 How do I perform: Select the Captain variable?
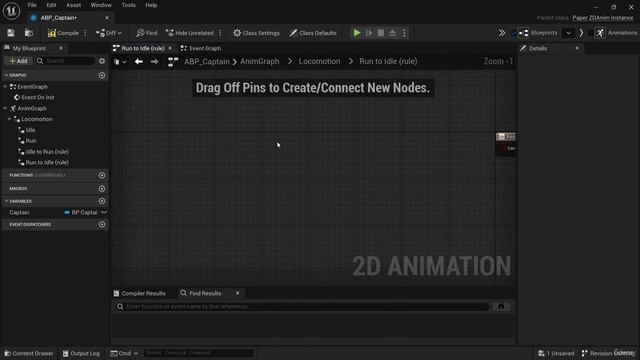[x=19, y=213]
